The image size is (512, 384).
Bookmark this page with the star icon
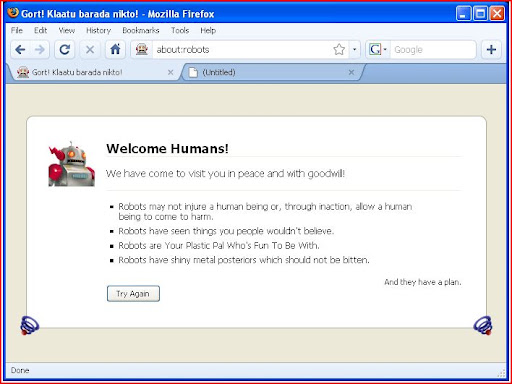click(x=339, y=50)
